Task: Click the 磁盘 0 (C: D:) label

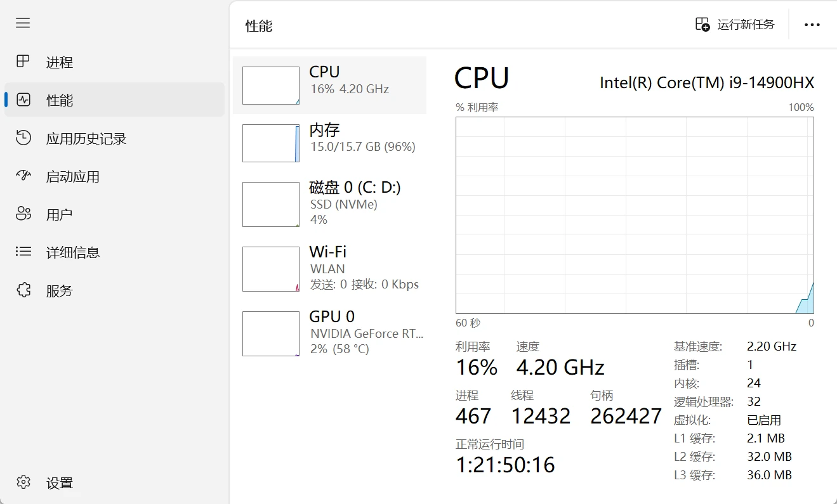Action: (355, 188)
